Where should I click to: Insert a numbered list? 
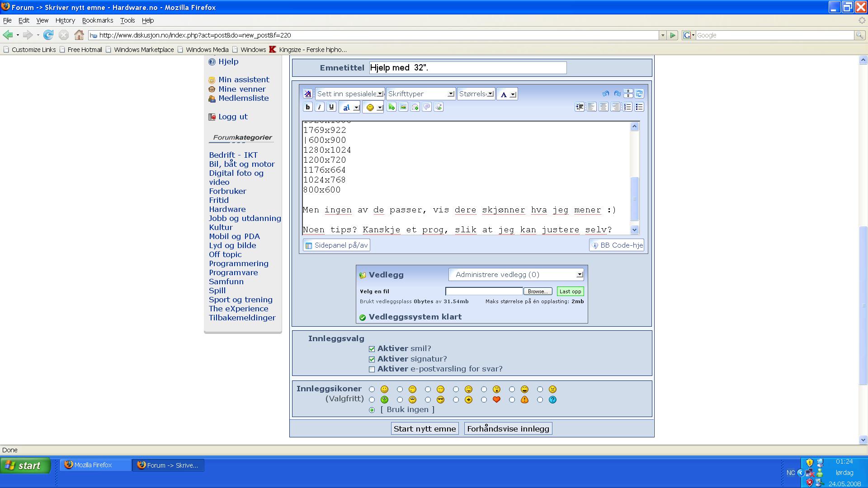coord(627,107)
